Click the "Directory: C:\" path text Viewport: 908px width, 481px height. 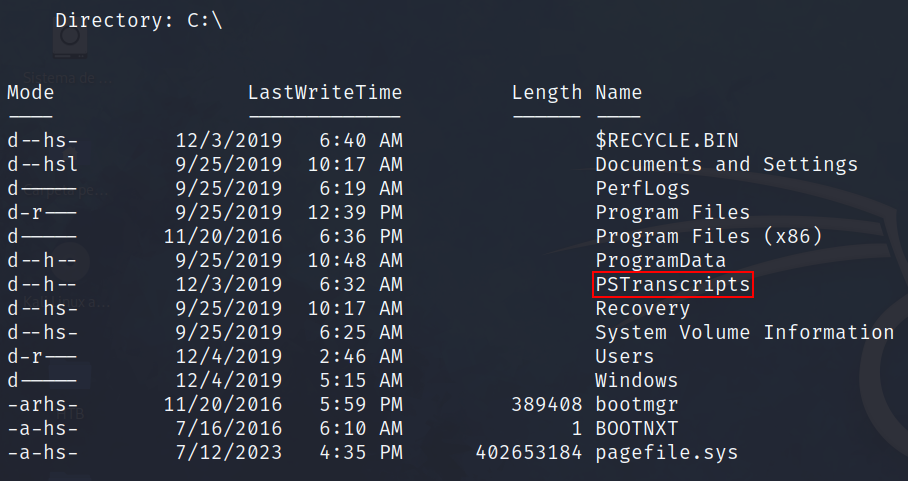138,19
